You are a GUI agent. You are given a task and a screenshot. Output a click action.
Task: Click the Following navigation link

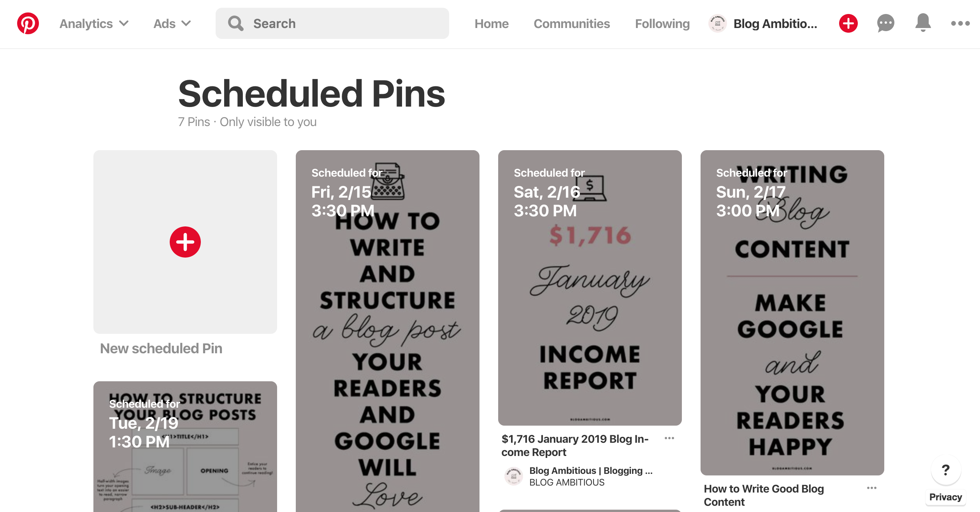coord(662,24)
